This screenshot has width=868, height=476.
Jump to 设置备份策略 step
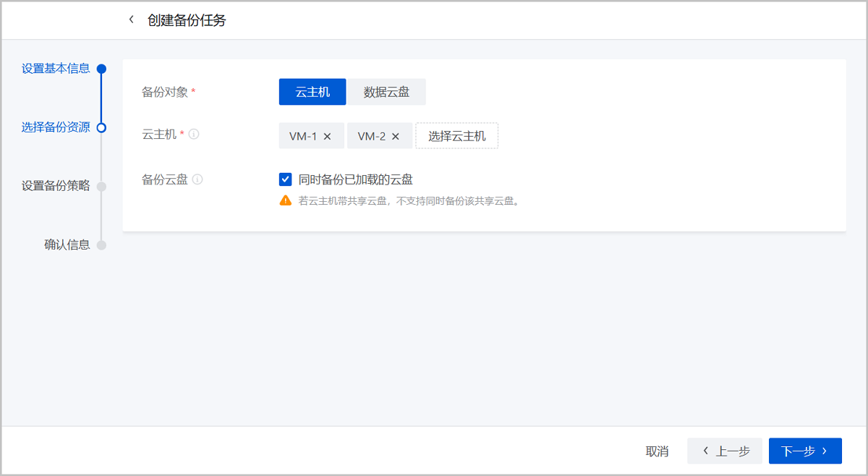pos(56,186)
